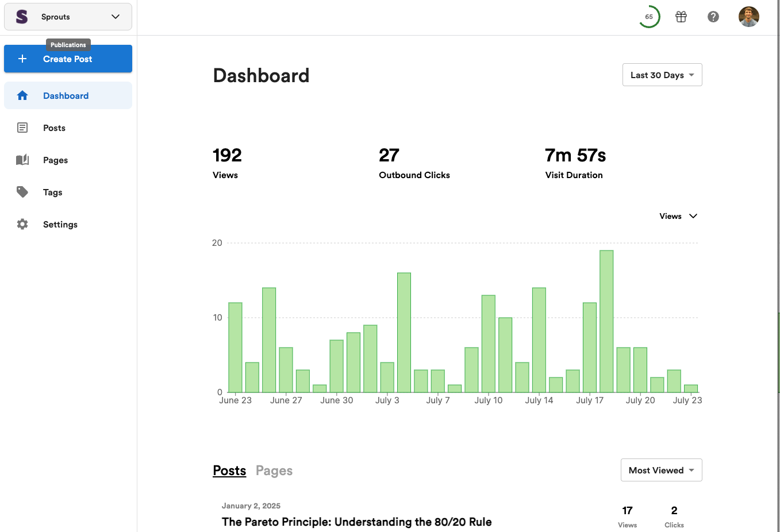780x532 pixels.
Task: Open the Most Viewed sort dropdown
Action: click(662, 470)
